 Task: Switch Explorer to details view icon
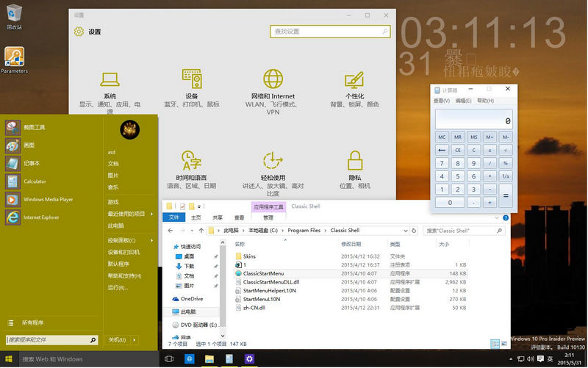tap(495, 344)
